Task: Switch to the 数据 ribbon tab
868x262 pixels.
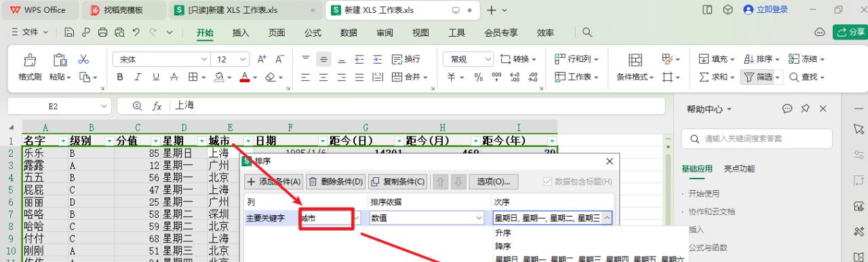Action: [349, 32]
